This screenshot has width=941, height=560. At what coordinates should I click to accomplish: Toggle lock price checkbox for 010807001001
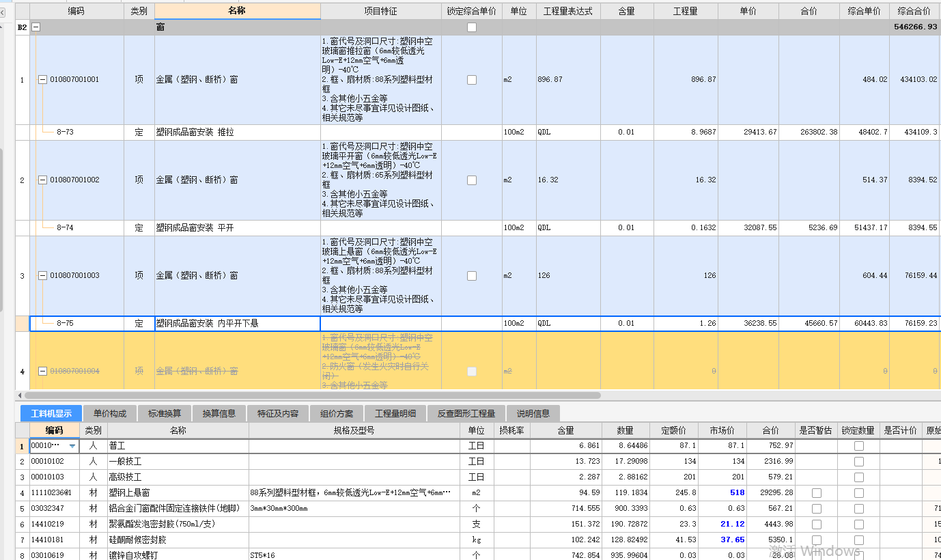(x=472, y=80)
